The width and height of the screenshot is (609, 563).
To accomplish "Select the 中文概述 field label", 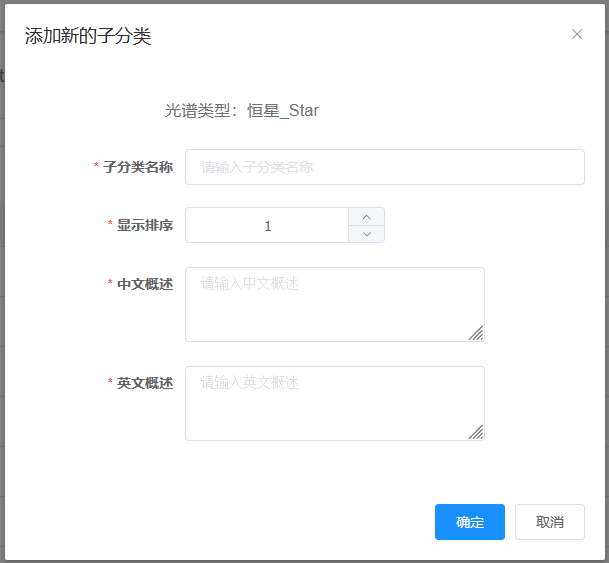I will point(145,284).
